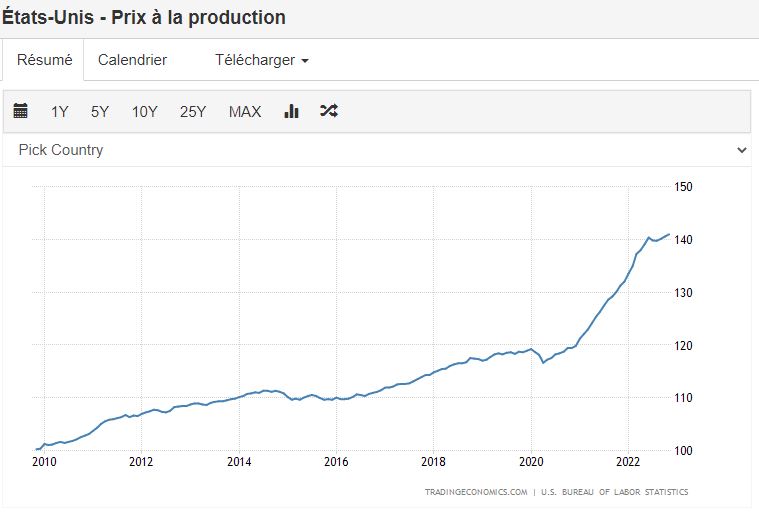Click the line's end point near 140
This screenshot has width=759, height=513.
pyautogui.click(x=668, y=235)
